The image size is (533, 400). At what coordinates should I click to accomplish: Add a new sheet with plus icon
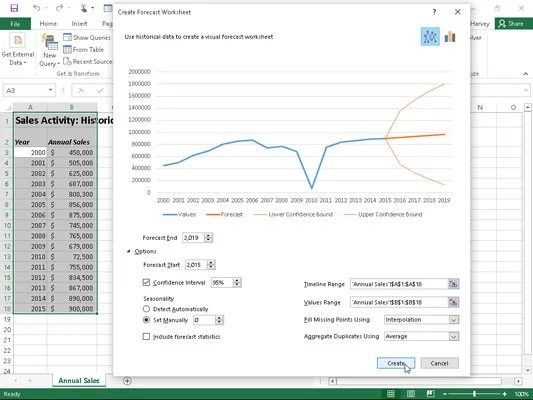[x=127, y=381]
